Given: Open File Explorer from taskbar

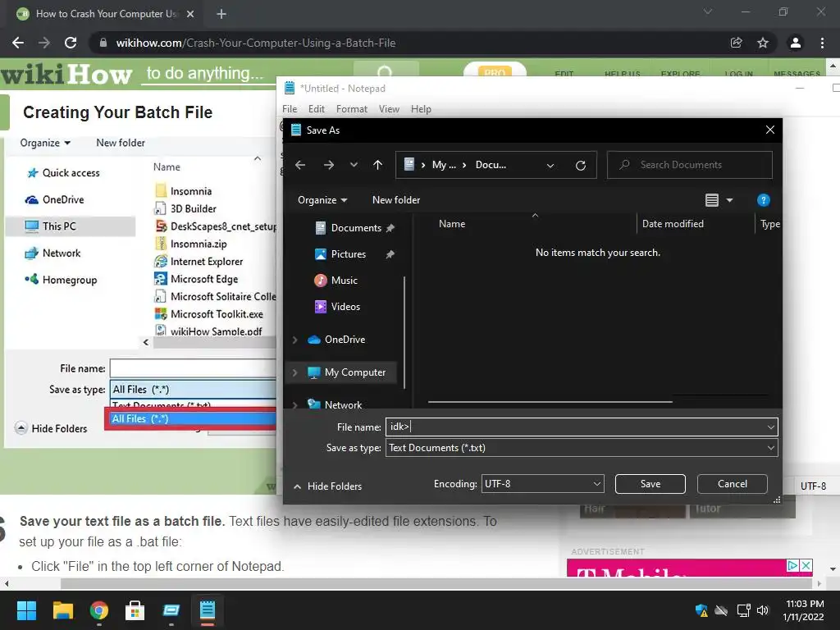Looking at the screenshot, I should 62,610.
